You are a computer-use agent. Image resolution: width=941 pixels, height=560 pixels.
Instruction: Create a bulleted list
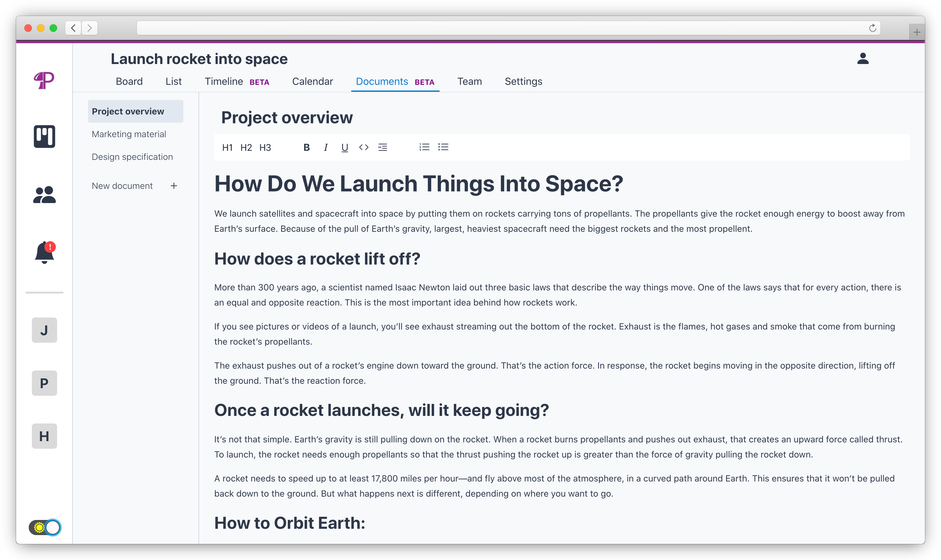click(443, 147)
